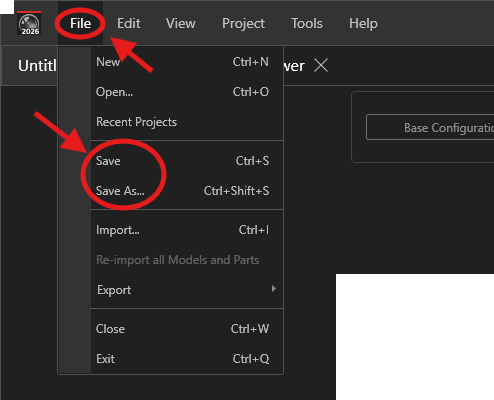
Task: Open the Project menu
Action: pos(243,23)
